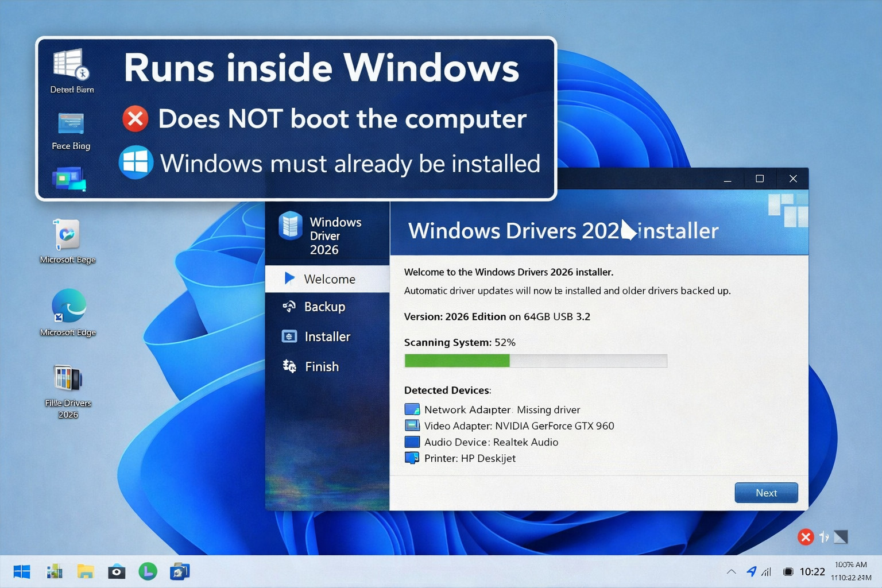Image resolution: width=882 pixels, height=588 pixels.
Task: Open the widgets icon on the taskbar
Action: coord(54,572)
